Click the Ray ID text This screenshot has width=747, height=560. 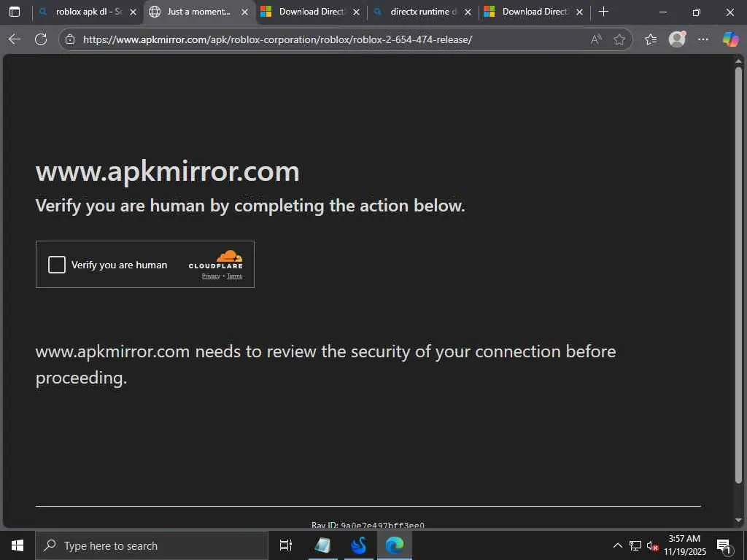(x=368, y=525)
